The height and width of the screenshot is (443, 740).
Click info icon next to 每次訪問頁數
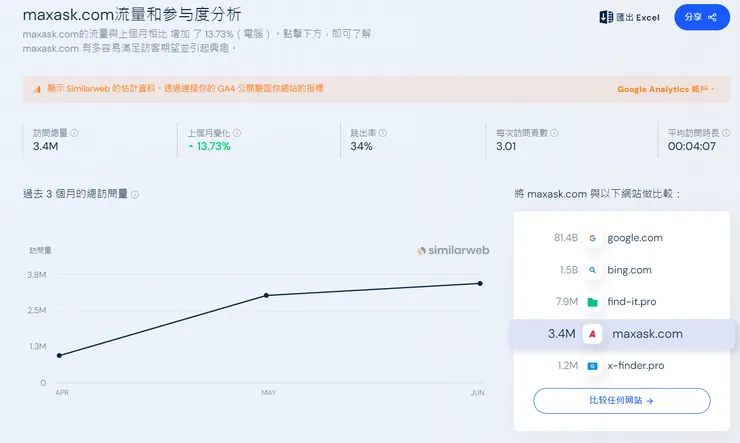[555, 133]
